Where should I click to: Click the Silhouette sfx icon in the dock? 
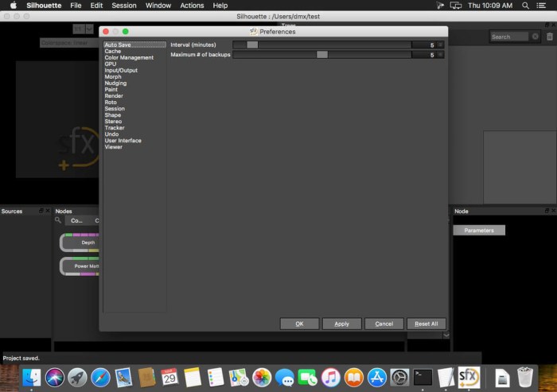tap(469, 377)
